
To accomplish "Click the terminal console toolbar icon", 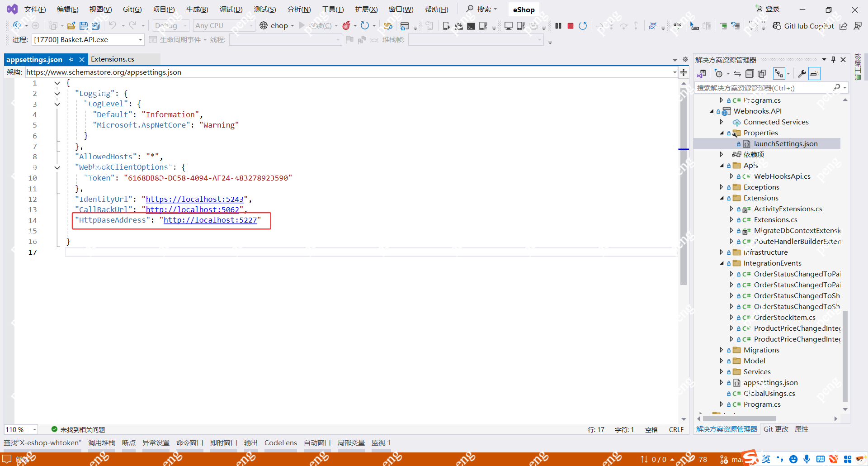I will point(471,26).
